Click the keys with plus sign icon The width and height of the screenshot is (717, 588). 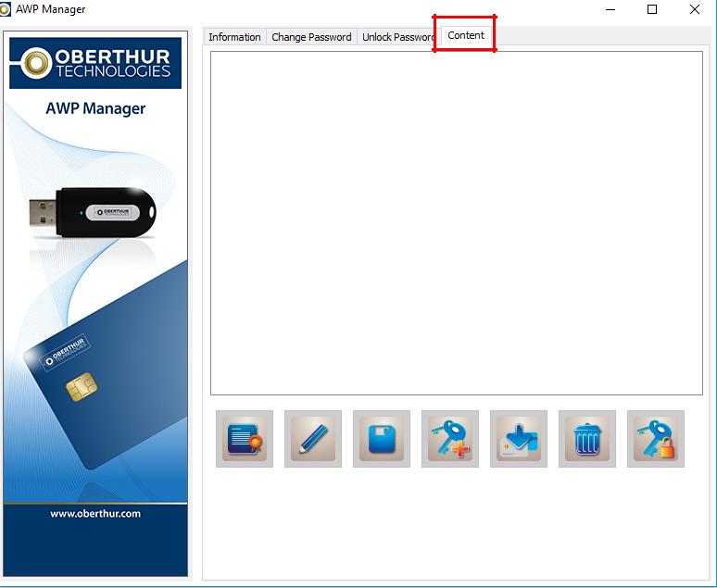[450, 439]
